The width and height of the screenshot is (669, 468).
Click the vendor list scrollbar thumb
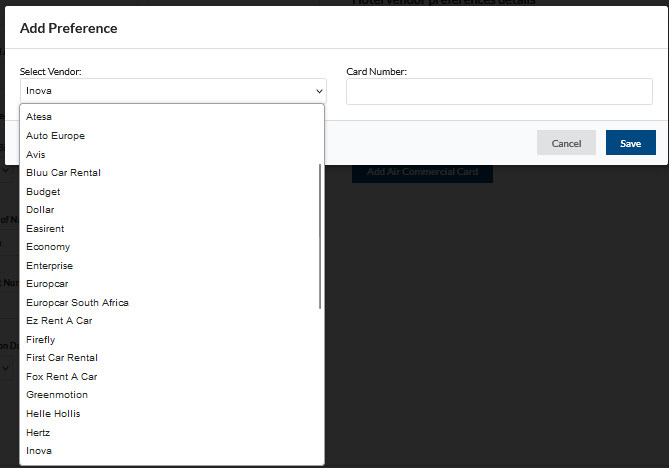click(x=320, y=236)
